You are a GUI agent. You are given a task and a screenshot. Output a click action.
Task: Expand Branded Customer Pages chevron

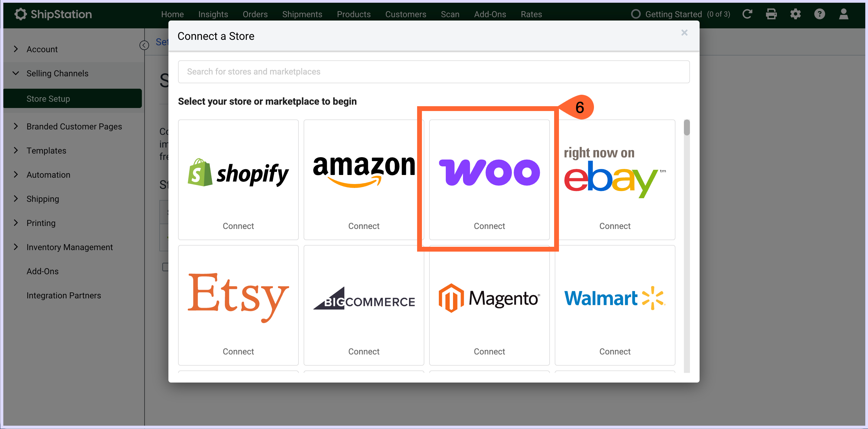tap(16, 126)
